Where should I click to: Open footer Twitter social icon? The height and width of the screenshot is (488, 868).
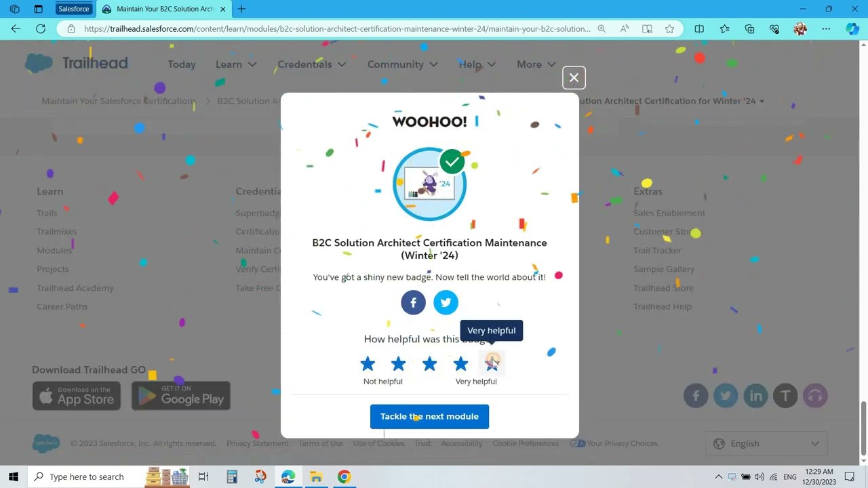pos(726,396)
